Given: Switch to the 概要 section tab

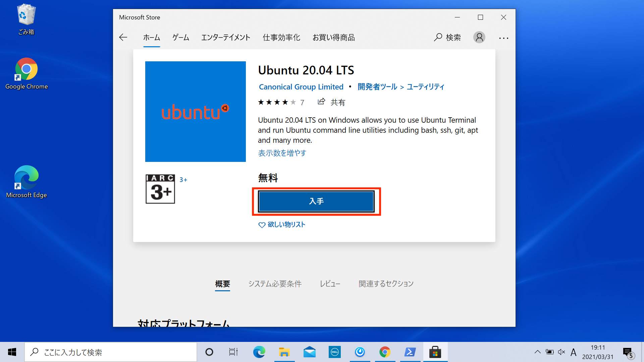Looking at the screenshot, I should pos(222,284).
